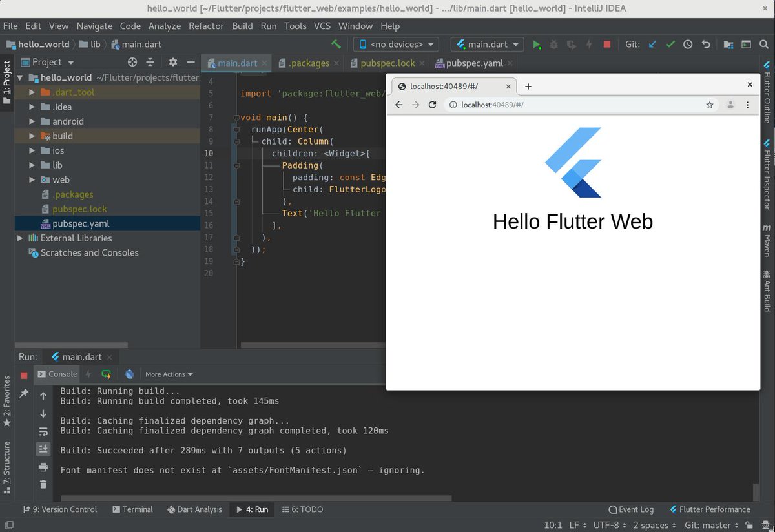
Task: Switch to .packages editor tab
Action: [309, 63]
